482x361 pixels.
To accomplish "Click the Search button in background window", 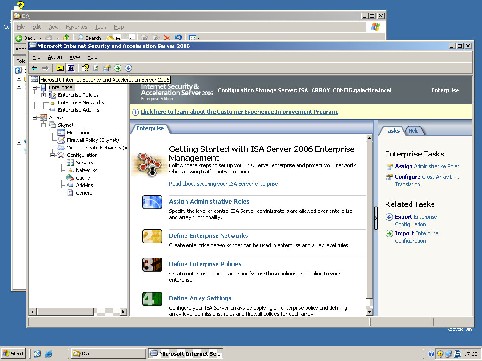I will 89,38.
